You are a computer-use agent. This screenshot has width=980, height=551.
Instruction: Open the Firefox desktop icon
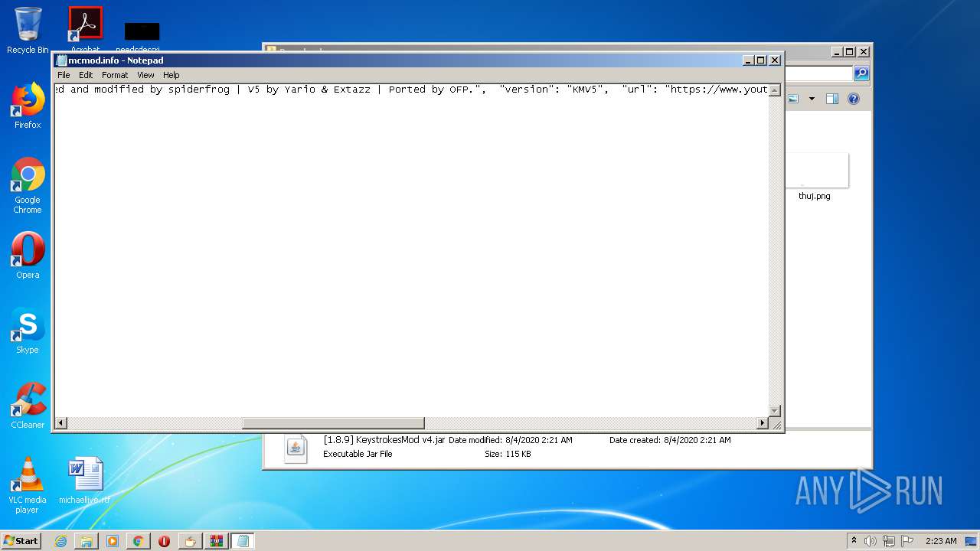click(x=28, y=106)
